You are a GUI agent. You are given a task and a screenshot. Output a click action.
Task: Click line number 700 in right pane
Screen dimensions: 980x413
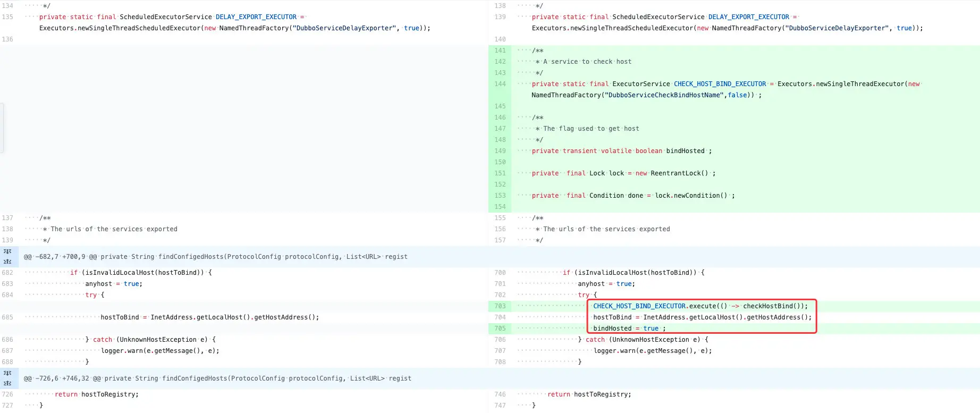(x=500, y=273)
